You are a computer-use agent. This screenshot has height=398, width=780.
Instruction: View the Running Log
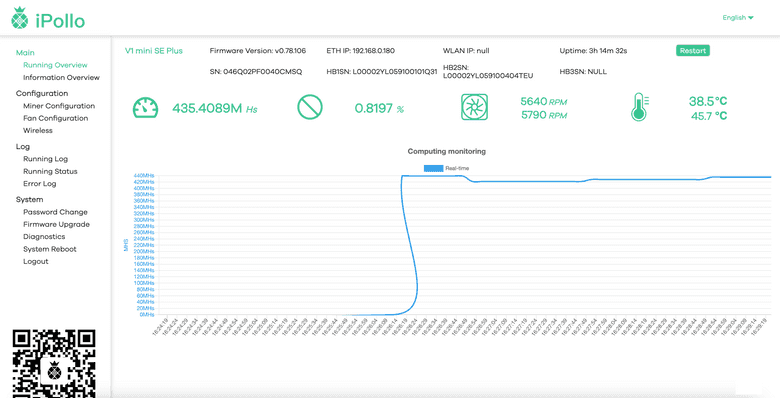pyautogui.click(x=45, y=159)
